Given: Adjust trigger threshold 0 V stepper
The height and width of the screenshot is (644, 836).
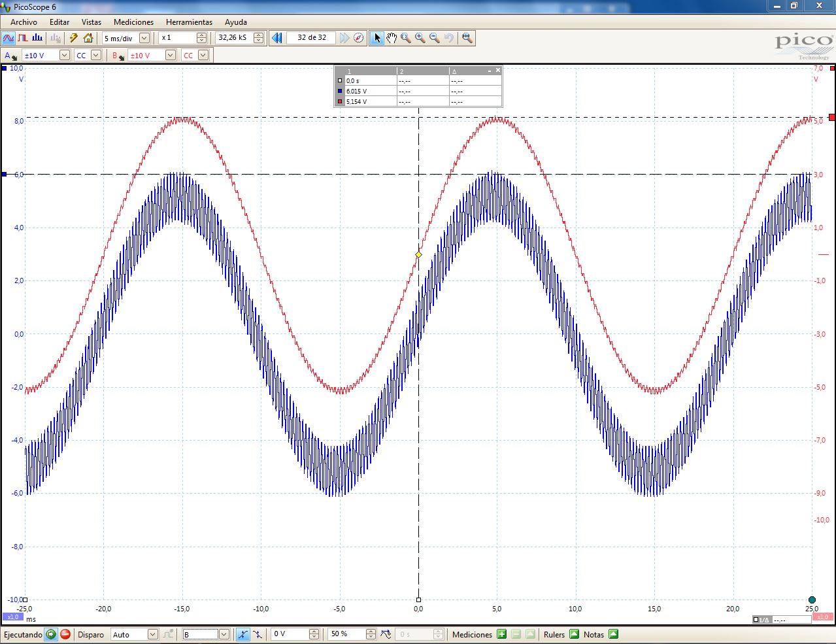Looking at the screenshot, I should click(x=314, y=634).
